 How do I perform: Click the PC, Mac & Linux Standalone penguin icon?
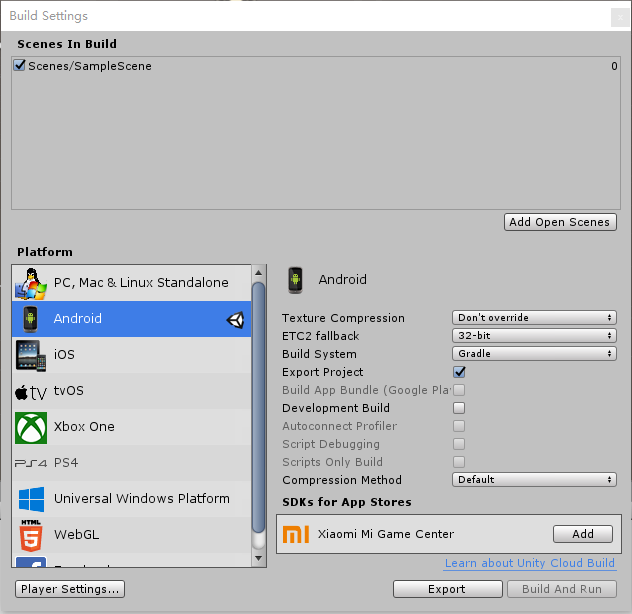(x=31, y=283)
